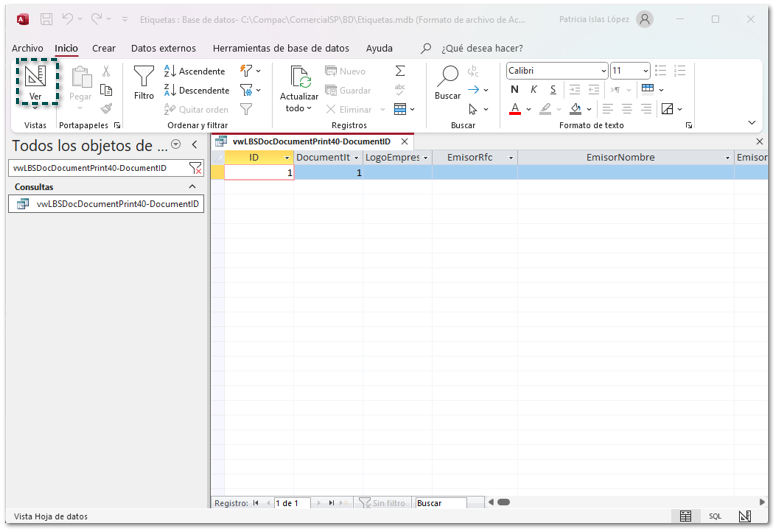Image resolution: width=777 pixels, height=532 pixels.
Task: Click Actualizar todo refresh icon
Action: pyautogui.click(x=300, y=77)
